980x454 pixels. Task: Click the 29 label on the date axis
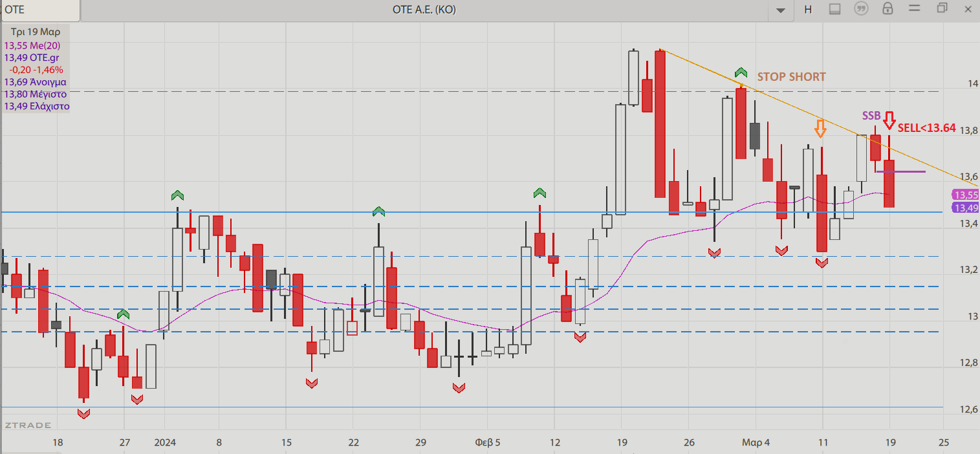[x=420, y=442]
